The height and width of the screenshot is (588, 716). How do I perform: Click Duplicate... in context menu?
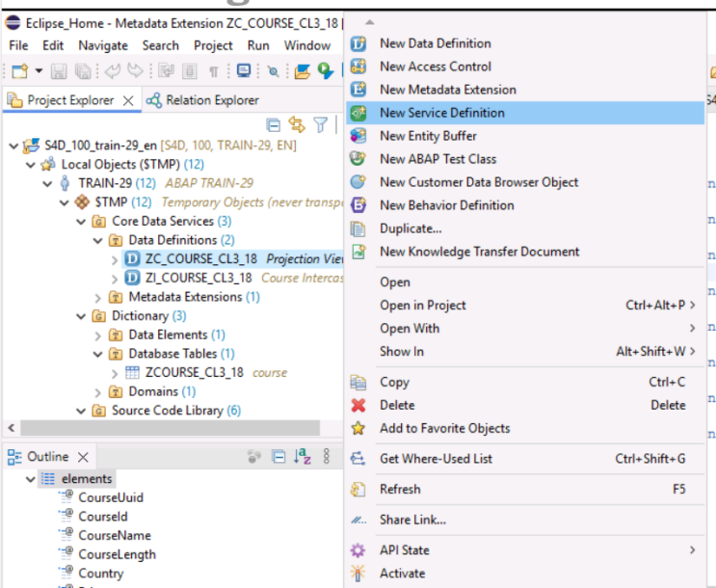click(525, 228)
